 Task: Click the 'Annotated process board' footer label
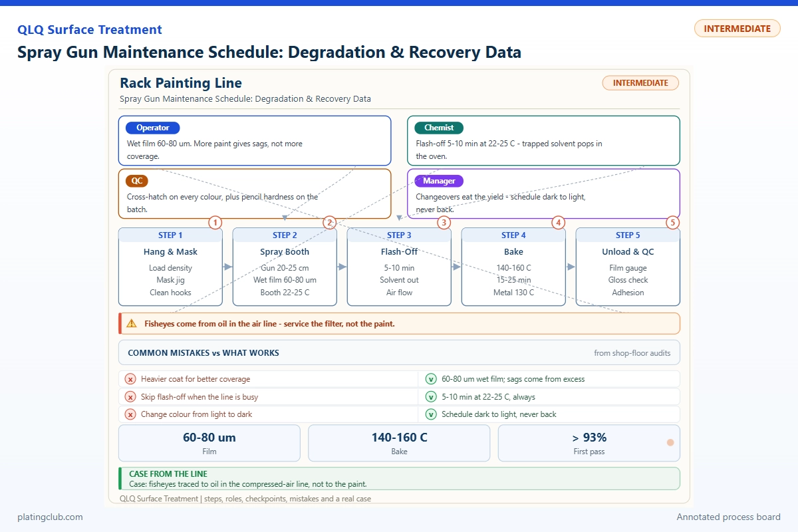coord(729,517)
